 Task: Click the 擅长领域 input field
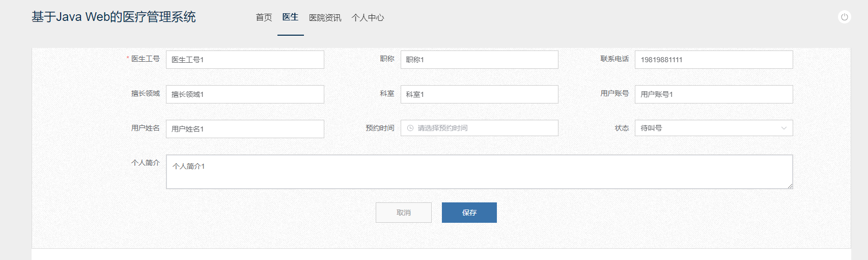(x=245, y=94)
